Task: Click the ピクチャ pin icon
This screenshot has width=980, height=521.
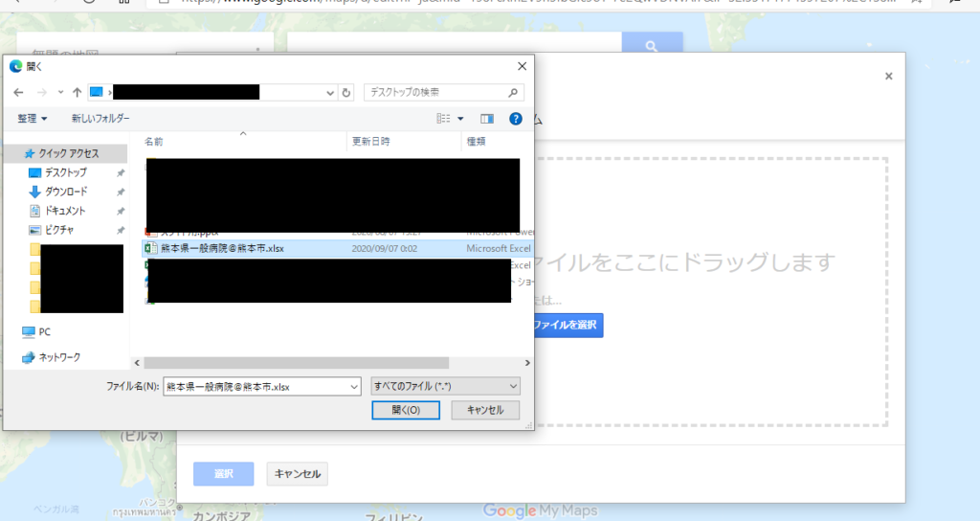Action: point(121,230)
